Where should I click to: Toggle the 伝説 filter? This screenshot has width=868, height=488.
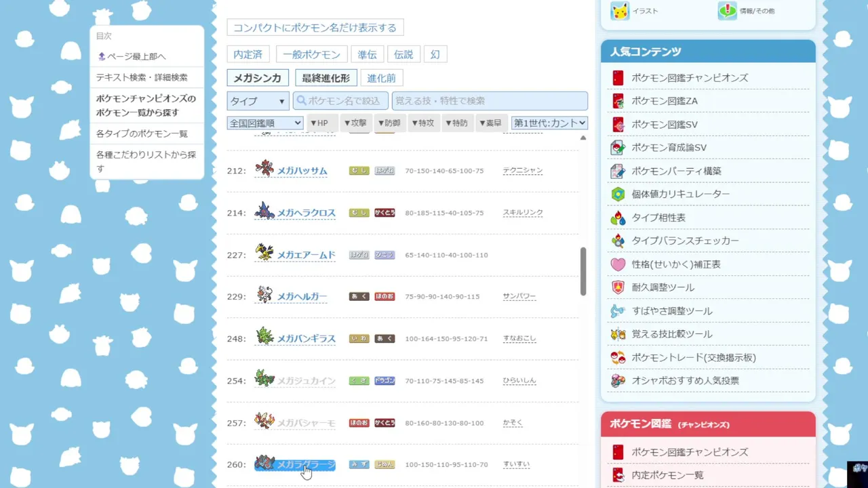403,55
